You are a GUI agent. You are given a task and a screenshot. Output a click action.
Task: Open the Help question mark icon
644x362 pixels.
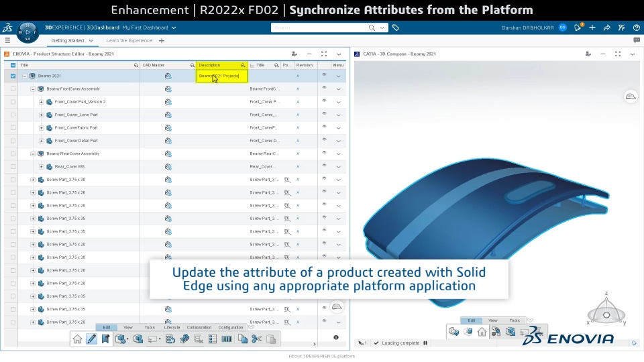(636, 27)
